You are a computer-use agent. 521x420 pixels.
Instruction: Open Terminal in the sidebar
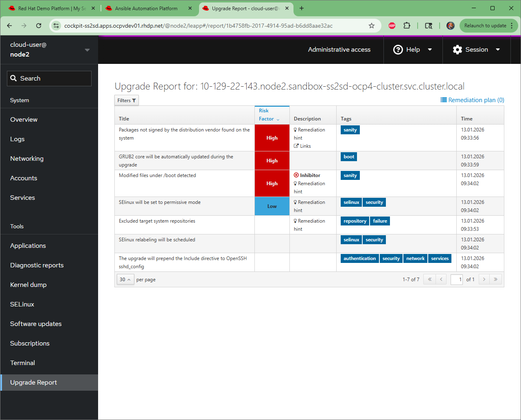pyautogui.click(x=49, y=363)
